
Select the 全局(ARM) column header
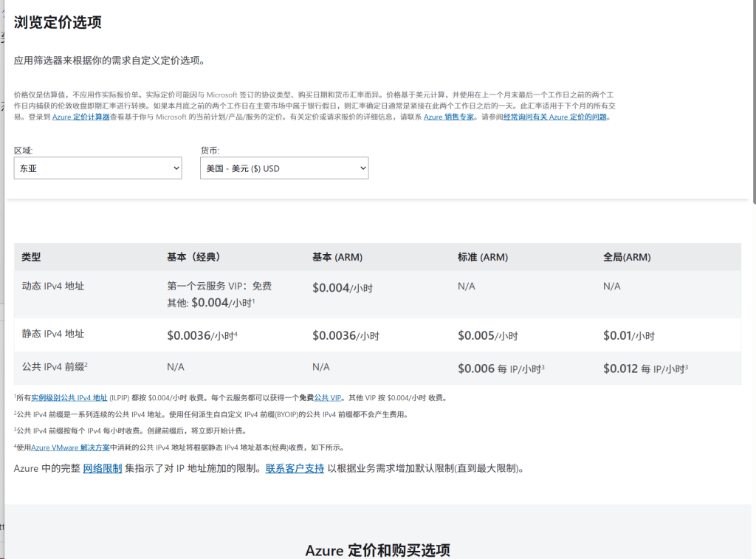pyautogui.click(x=627, y=257)
